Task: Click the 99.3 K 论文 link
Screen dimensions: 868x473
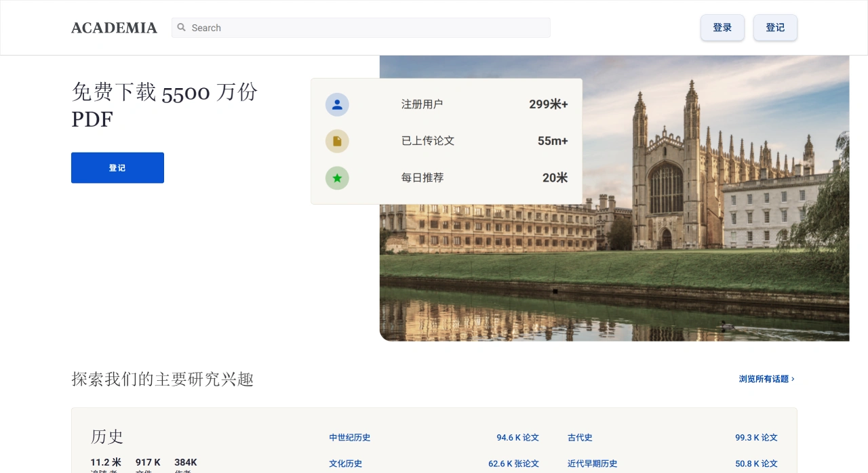Action: point(756,438)
